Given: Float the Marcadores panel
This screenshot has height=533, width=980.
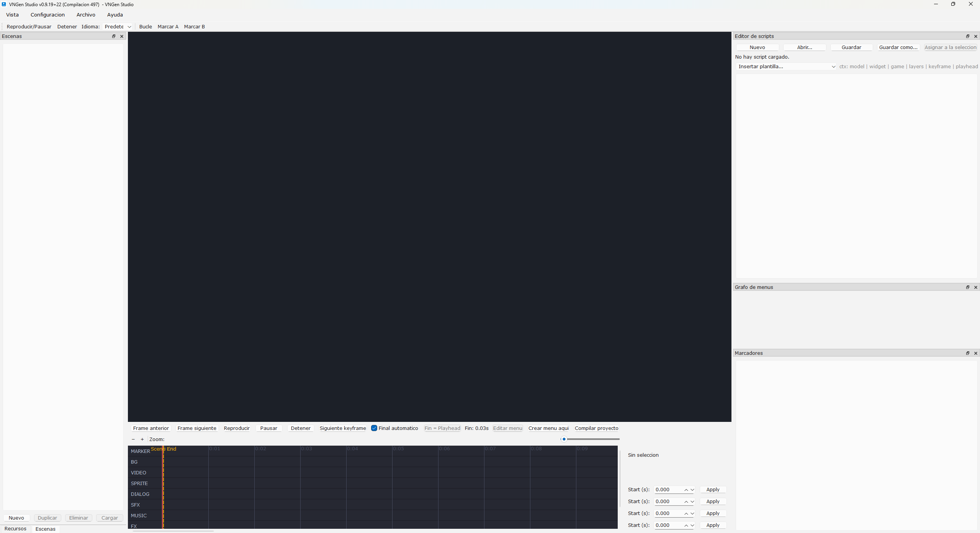Looking at the screenshot, I should coord(967,353).
